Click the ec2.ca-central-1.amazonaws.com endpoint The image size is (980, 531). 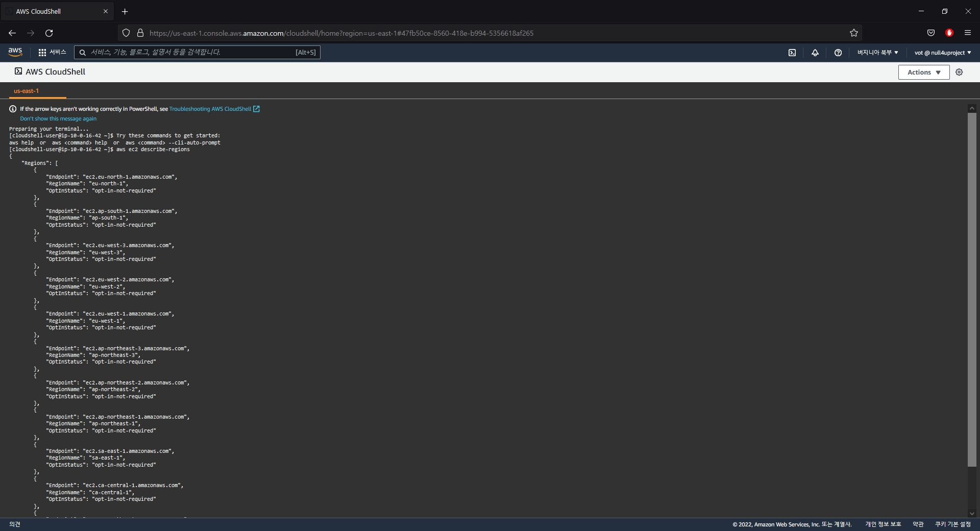pos(132,486)
